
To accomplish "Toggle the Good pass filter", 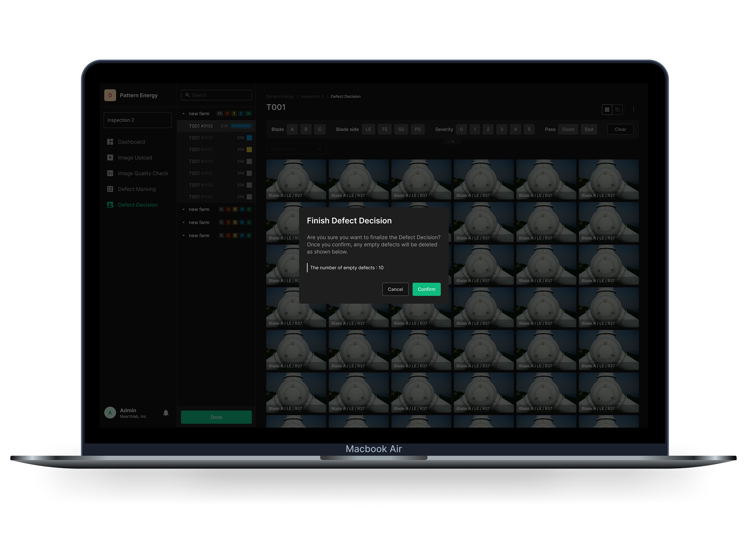I will point(568,129).
